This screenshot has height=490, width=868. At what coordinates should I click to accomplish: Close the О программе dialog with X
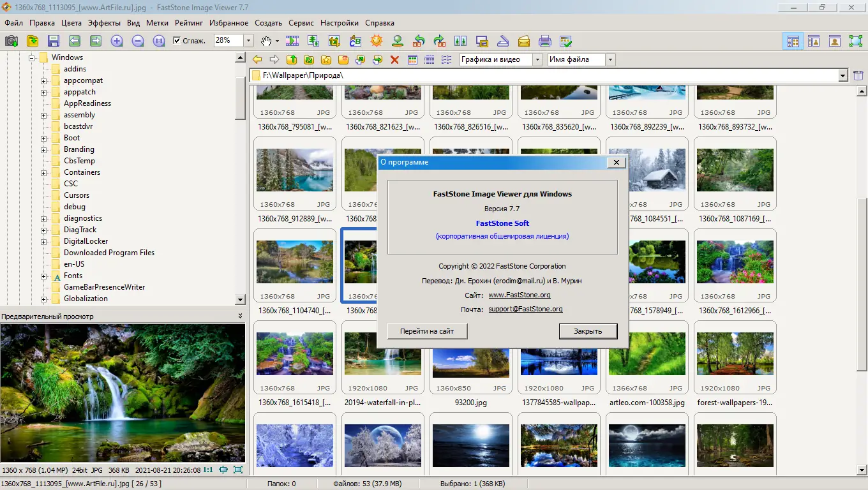pos(616,162)
